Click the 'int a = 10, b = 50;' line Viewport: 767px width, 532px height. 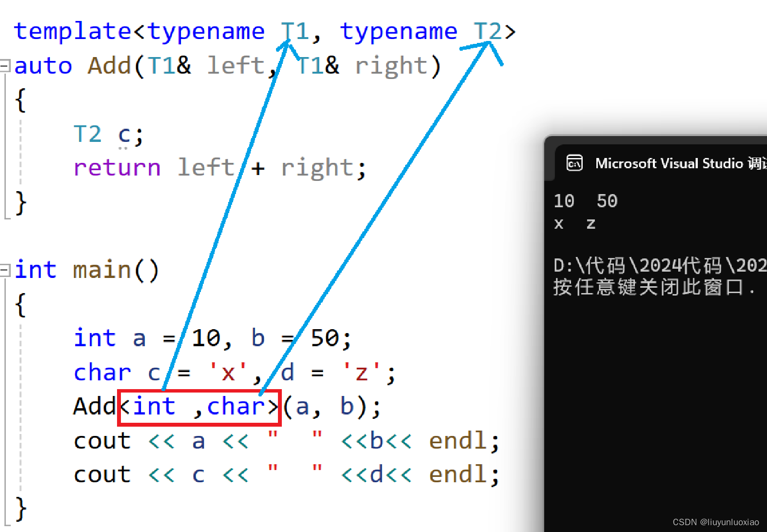tap(213, 338)
